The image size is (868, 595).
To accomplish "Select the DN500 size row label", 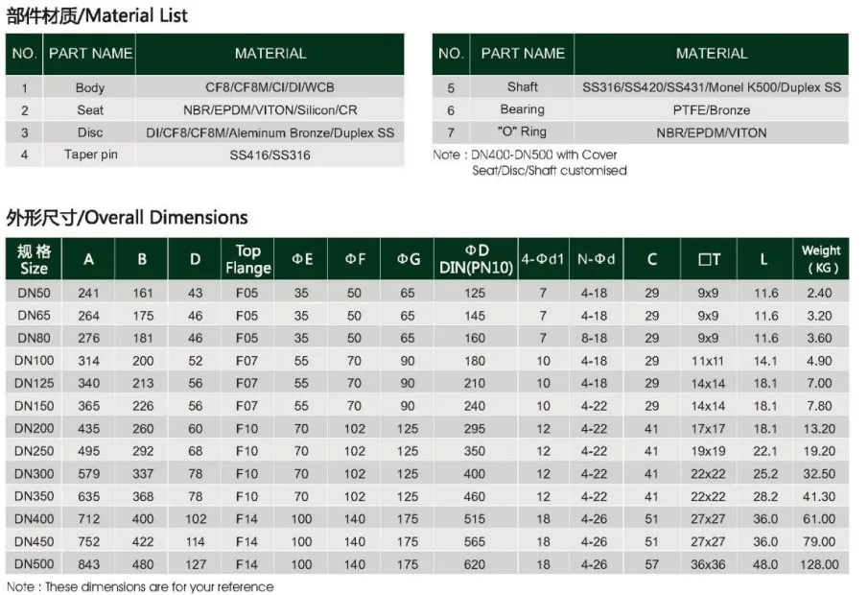I will click(34, 564).
